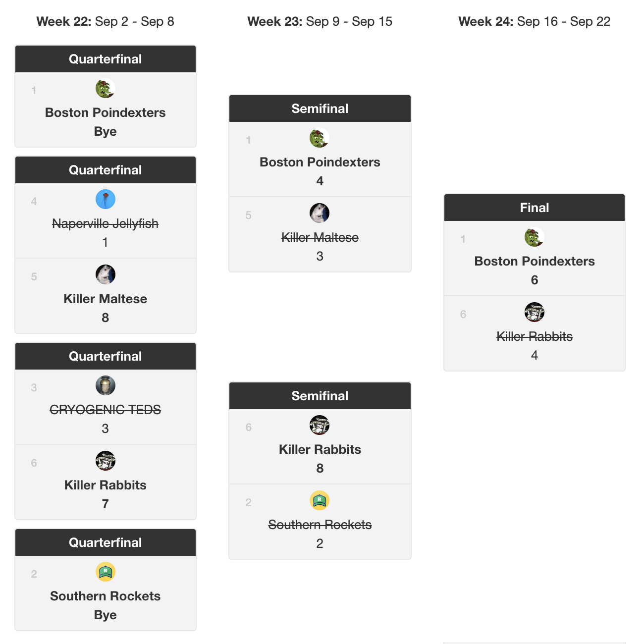Screen dimensions: 644x644
Task: Click the Naperville Jellyfish team avatar
Action: 106,200
